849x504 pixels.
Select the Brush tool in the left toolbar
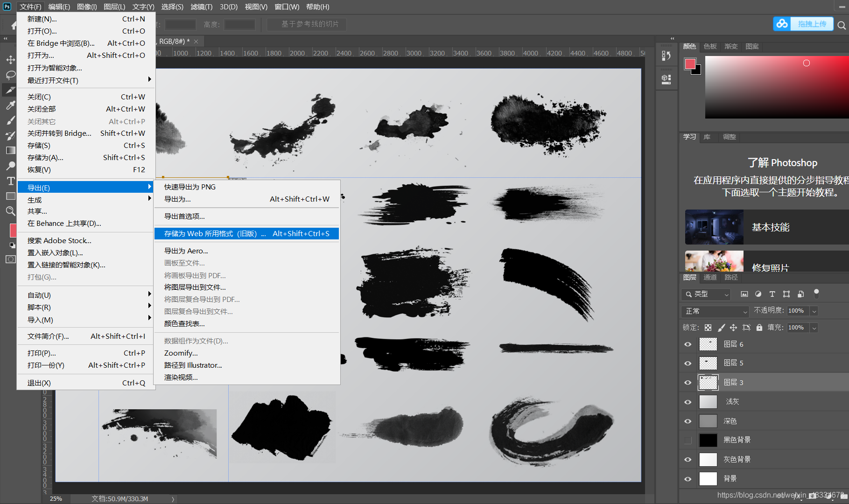(x=10, y=120)
